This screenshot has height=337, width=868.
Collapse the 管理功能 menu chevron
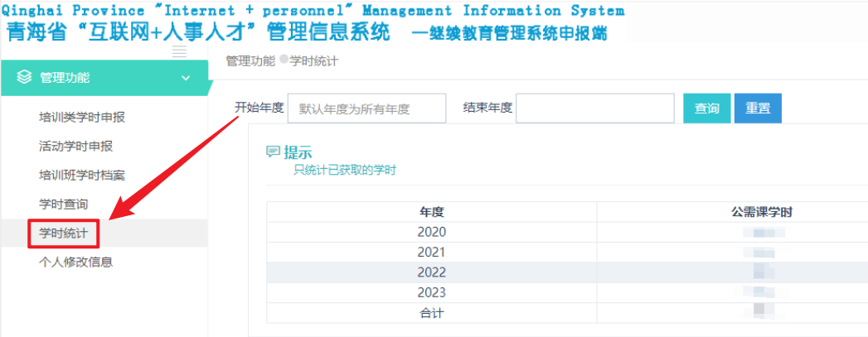coord(186,78)
